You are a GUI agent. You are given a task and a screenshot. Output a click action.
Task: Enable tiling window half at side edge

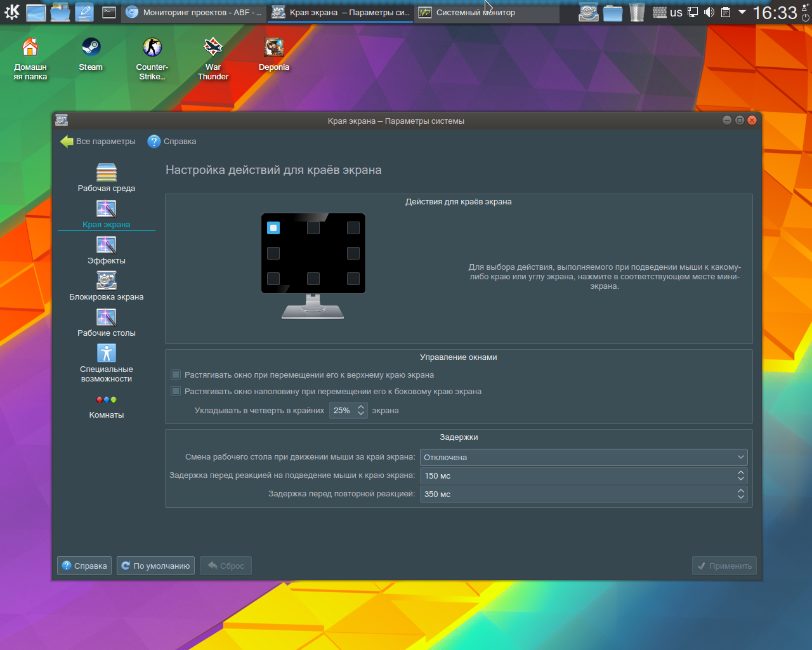point(176,392)
